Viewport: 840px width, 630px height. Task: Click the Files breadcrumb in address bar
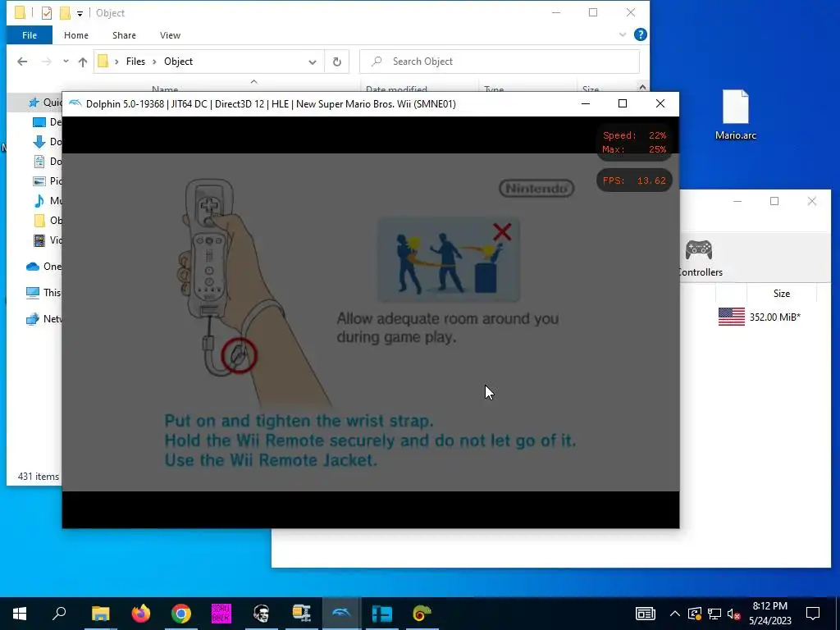click(135, 62)
